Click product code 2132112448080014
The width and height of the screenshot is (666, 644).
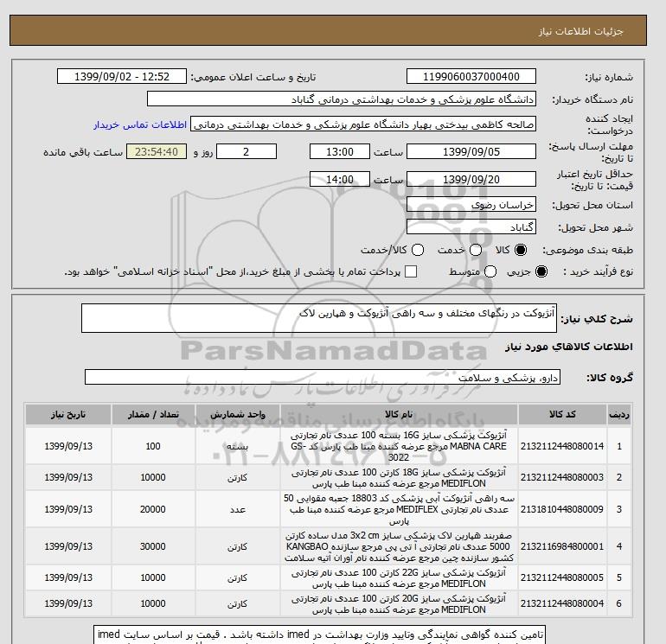coord(562,446)
